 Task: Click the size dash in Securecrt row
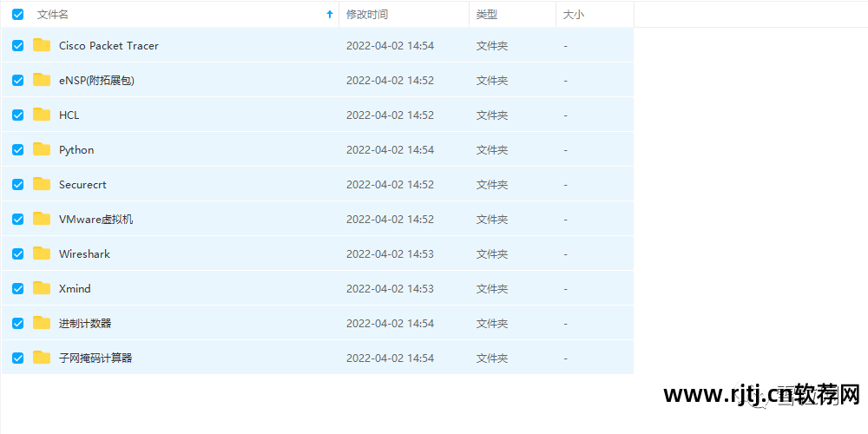tap(565, 185)
